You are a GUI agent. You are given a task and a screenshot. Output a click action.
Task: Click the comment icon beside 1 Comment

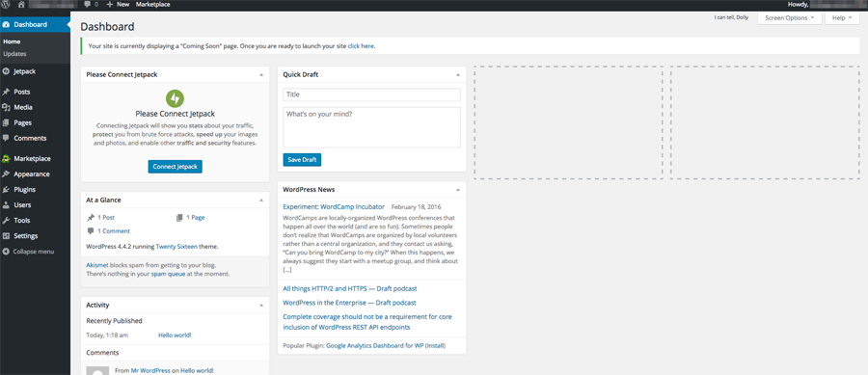tap(91, 231)
